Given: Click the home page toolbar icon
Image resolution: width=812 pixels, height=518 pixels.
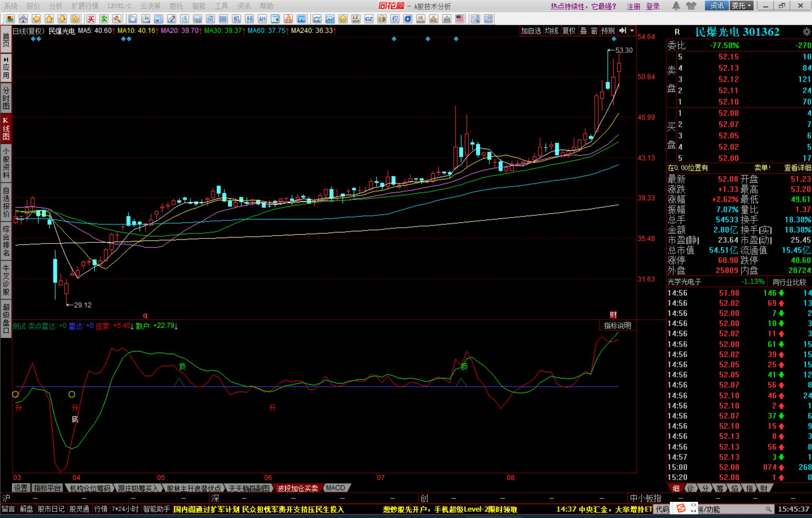Looking at the screenshot, I should point(23,19).
